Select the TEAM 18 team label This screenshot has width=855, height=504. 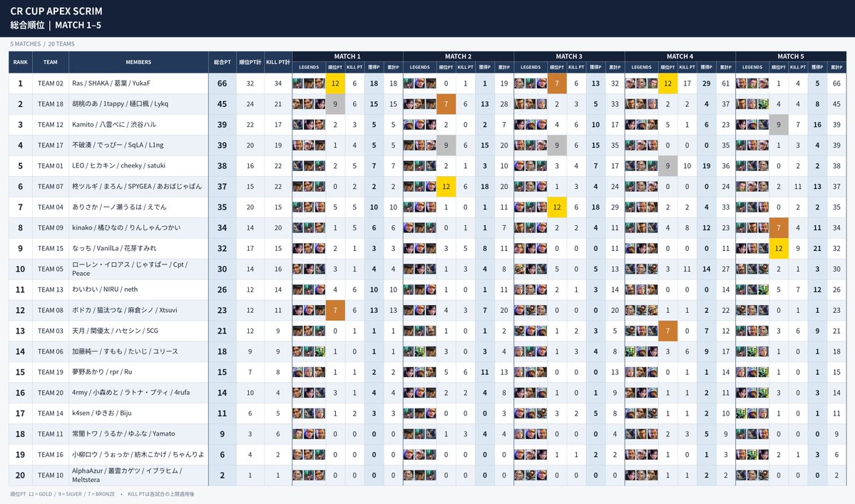pos(50,104)
